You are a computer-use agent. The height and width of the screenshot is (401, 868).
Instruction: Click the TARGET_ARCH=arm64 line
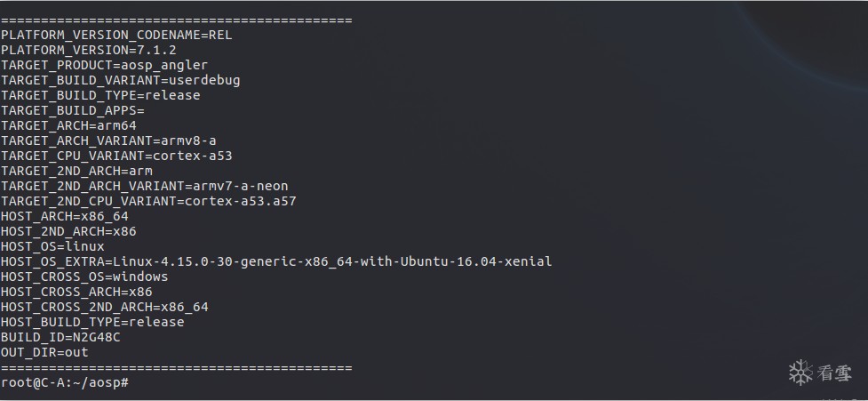[68, 125]
